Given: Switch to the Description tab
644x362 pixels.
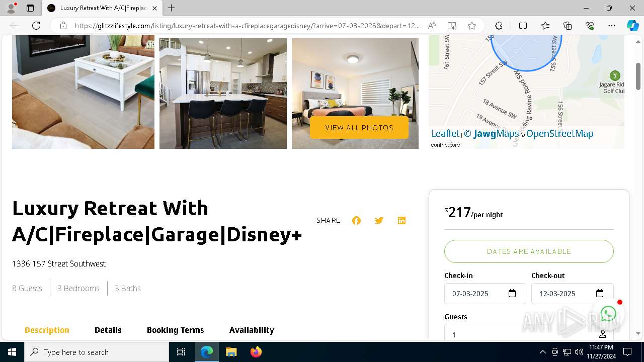Looking at the screenshot, I should (47, 330).
